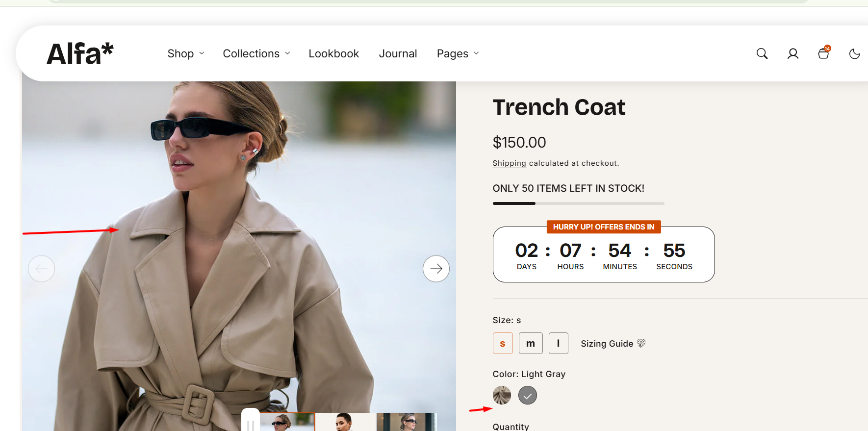
Task: Expand the Shop dropdown menu
Action: pyautogui.click(x=186, y=53)
